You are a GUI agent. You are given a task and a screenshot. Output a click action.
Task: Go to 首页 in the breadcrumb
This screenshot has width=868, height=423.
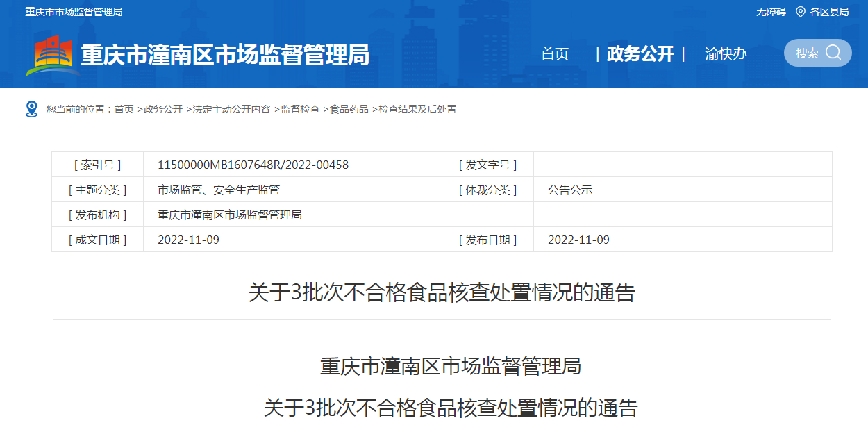click(124, 109)
